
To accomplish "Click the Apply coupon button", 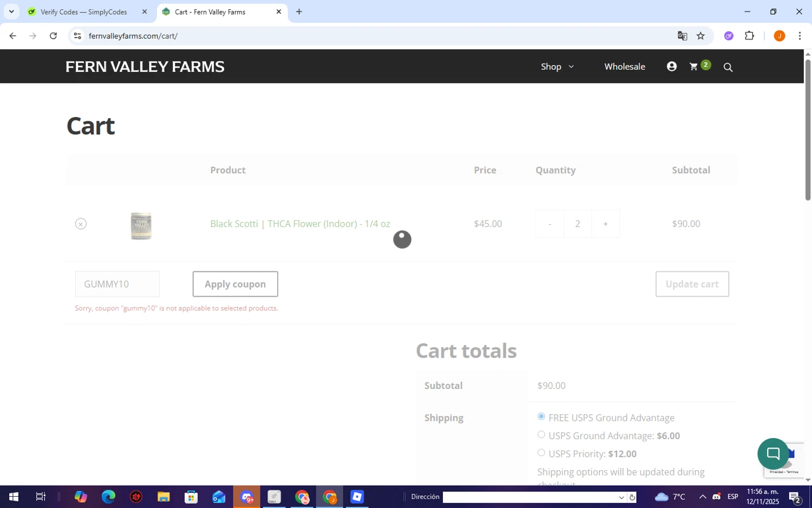I will click(235, 284).
